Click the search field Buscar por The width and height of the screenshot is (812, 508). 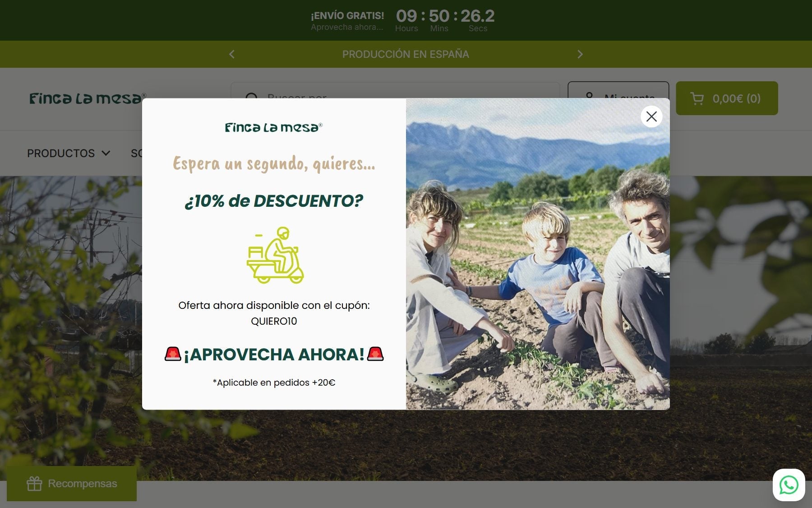395,90
